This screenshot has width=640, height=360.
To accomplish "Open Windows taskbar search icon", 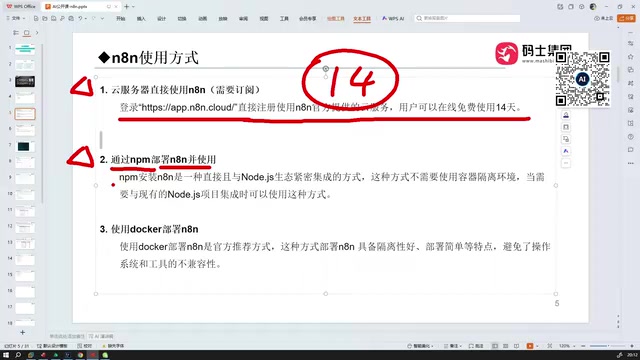I will (18, 355).
